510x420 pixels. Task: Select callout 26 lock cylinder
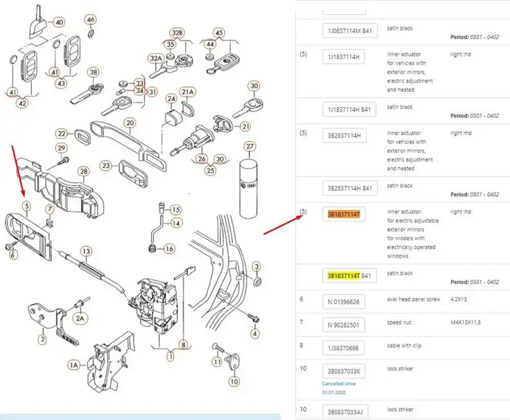click(202, 159)
